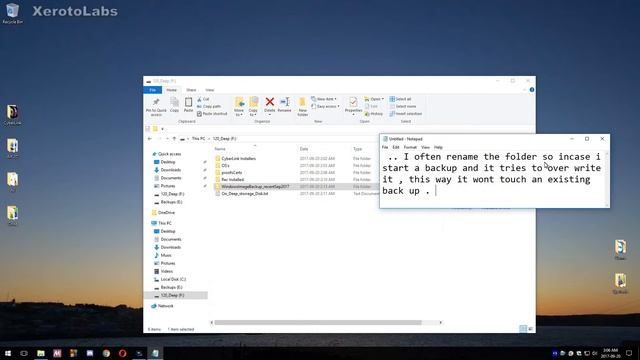Click This PC in the address breadcrumb

point(198,139)
